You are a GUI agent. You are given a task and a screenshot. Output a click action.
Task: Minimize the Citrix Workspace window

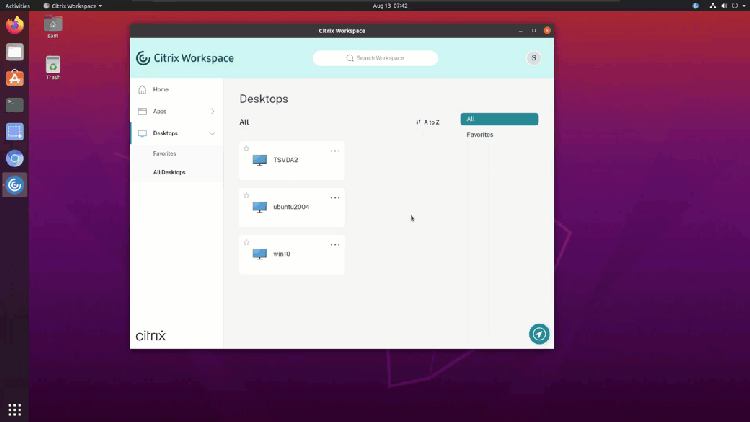520,31
